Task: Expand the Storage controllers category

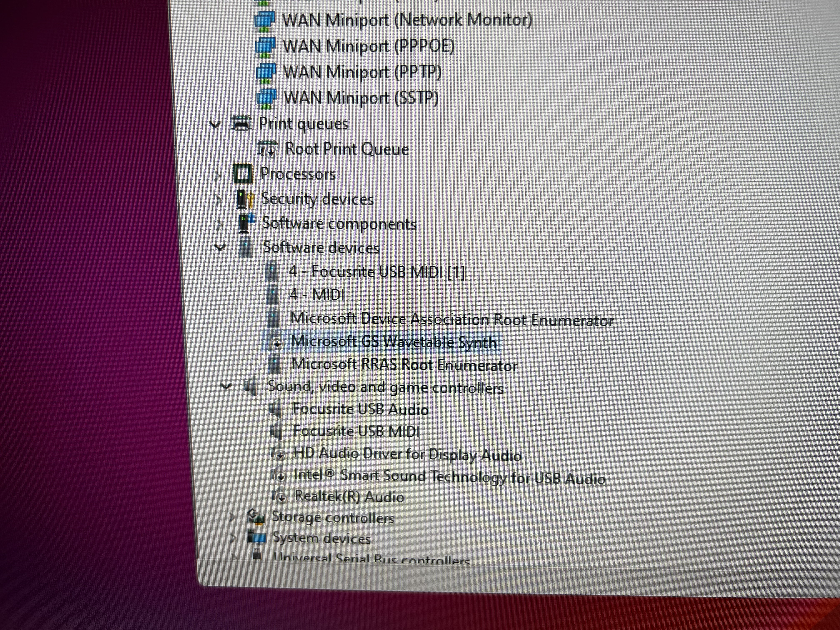Action: tap(232, 517)
